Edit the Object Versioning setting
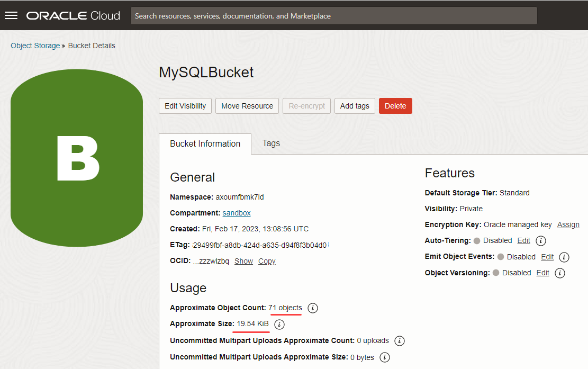The height and width of the screenshot is (369, 588). click(x=542, y=273)
